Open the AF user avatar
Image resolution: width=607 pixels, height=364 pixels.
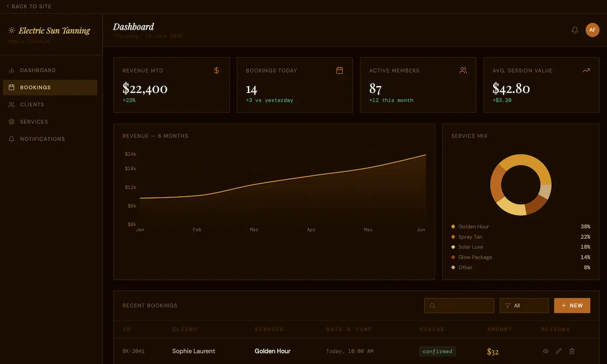[x=592, y=30]
